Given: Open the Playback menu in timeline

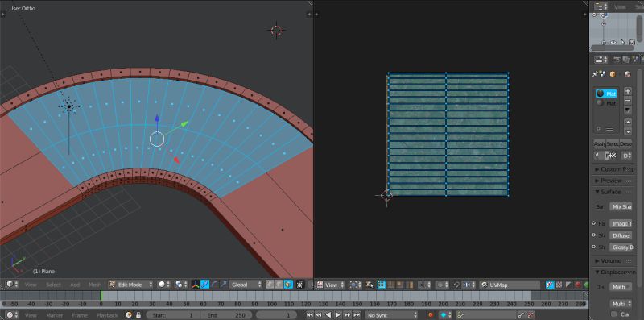Looking at the screenshot, I should [108, 315].
